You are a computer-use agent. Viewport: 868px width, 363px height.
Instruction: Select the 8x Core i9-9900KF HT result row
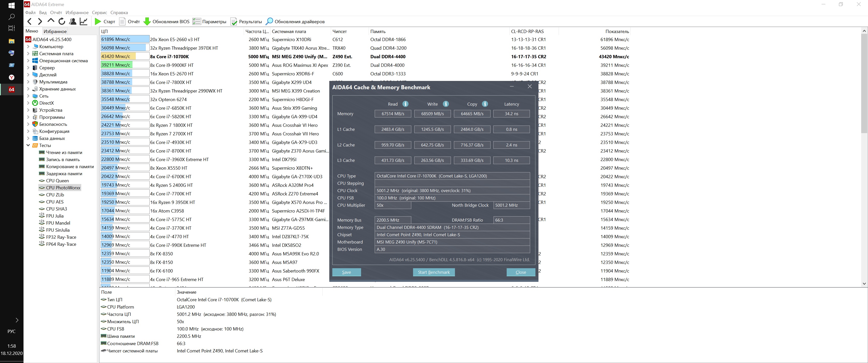[x=172, y=65]
